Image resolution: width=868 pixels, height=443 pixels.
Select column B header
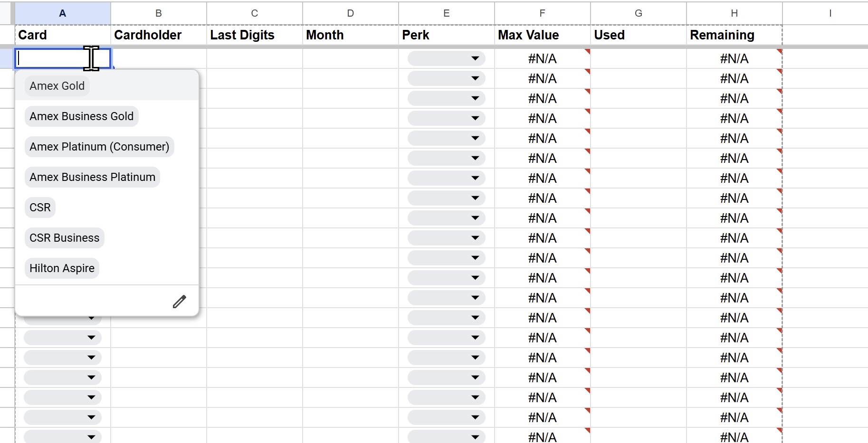[159, 13]
